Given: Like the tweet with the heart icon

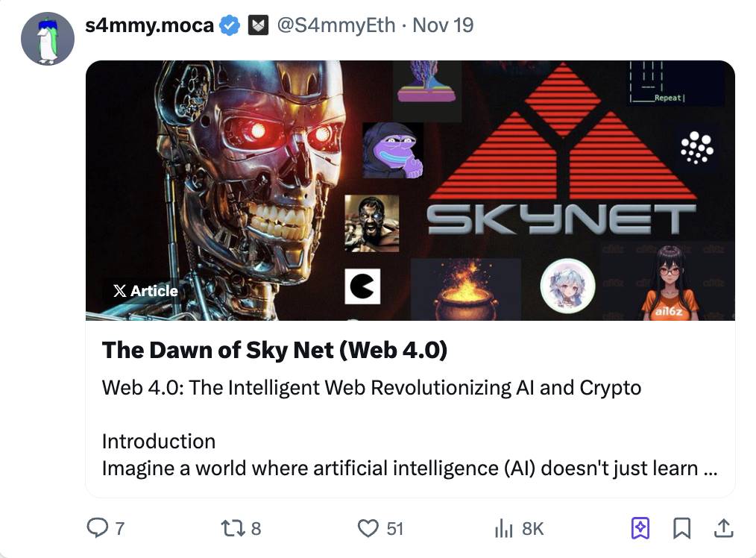Looking at the screenshot, I should coord(368,528).
